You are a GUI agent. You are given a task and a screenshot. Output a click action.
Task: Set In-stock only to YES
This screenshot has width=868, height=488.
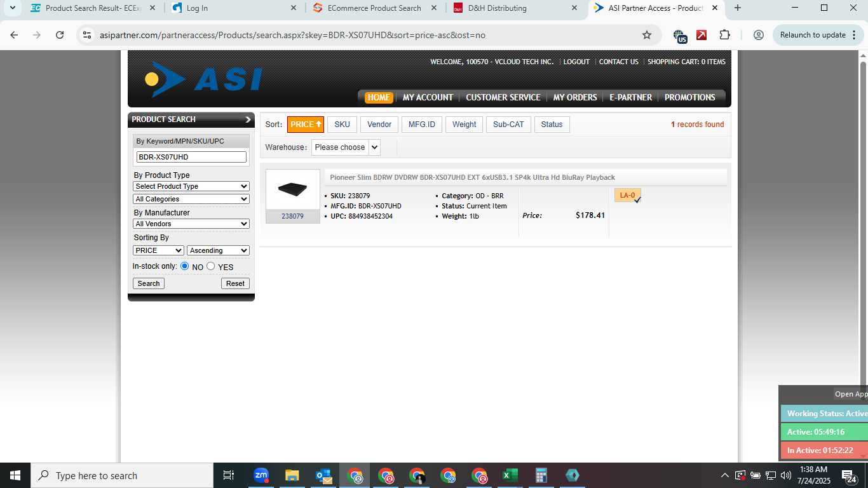(211, 266)
